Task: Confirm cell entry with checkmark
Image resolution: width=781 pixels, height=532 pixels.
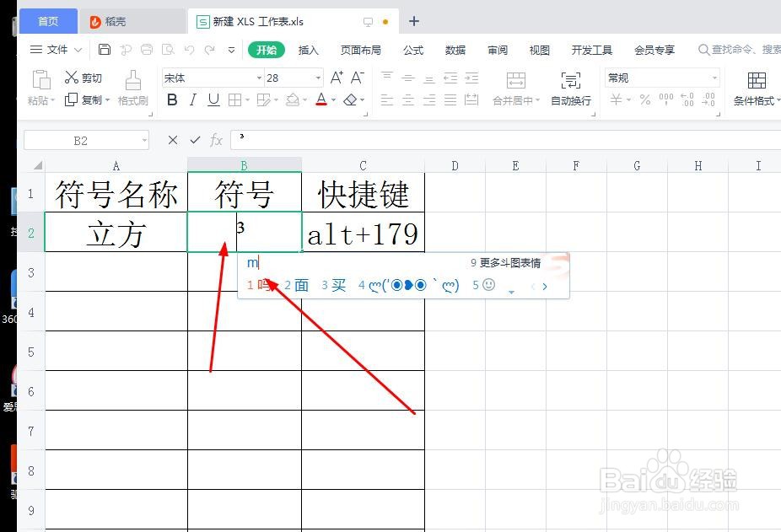Action: (195, 141)
